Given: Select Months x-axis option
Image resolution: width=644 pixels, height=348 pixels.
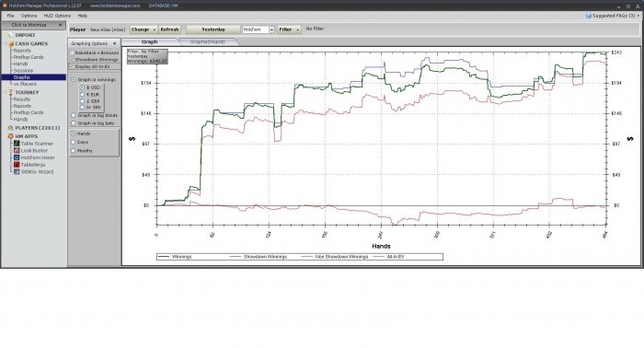Looking at the screenshot, I should coord(73,151).
